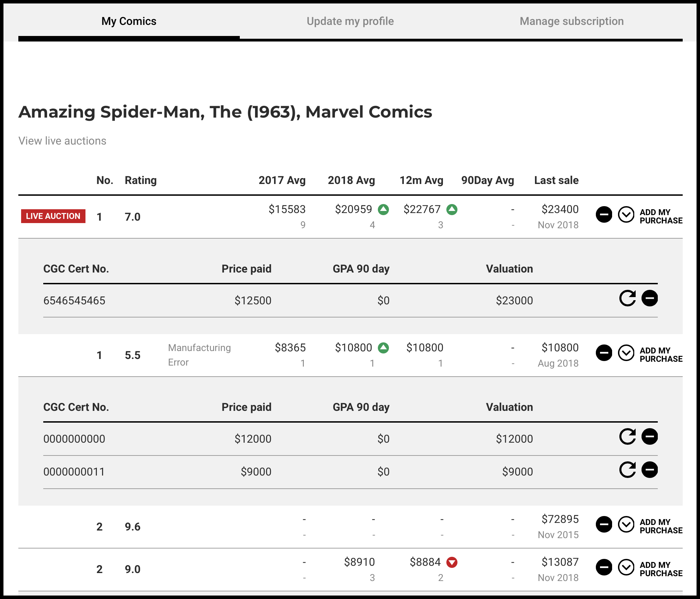The image size is (700, 599).
Task: Remove the issue 2 rating 9.6 row
Action: coord(604,524)
